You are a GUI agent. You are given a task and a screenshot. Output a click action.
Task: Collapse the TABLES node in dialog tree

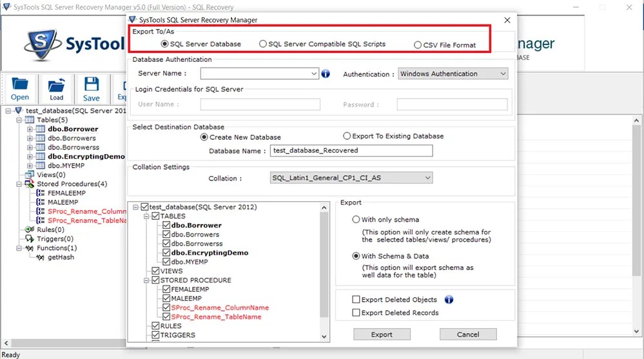tap(146, 216)
